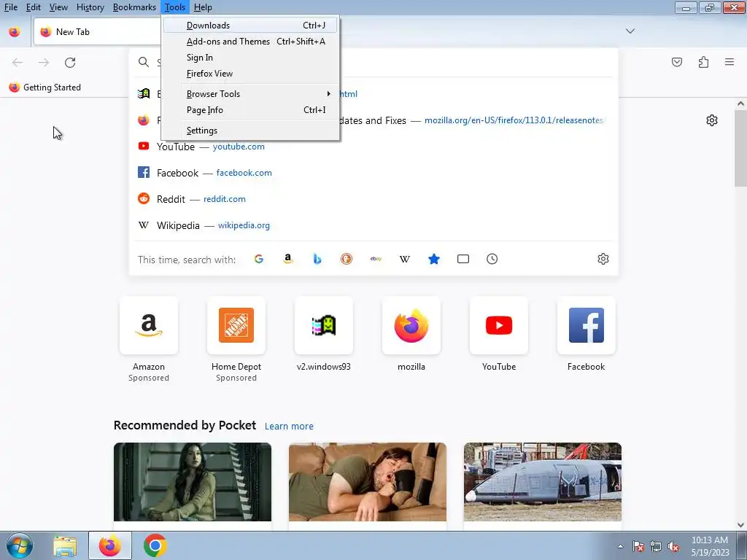Viewport: 747px width, 560px height.
Task: Open the Getting Started bookmark
Action: pos(45,87)
